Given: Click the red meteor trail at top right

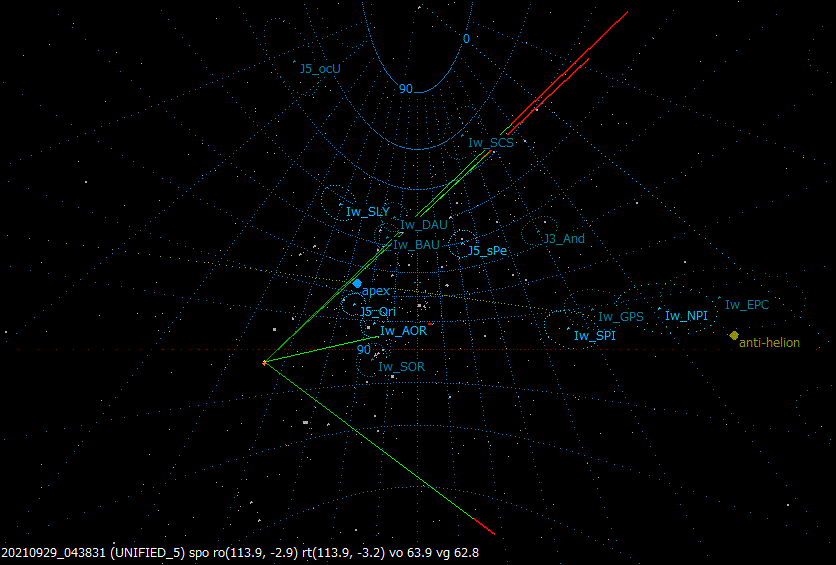Looking at the screenshot, I should (x=569, y=66).
